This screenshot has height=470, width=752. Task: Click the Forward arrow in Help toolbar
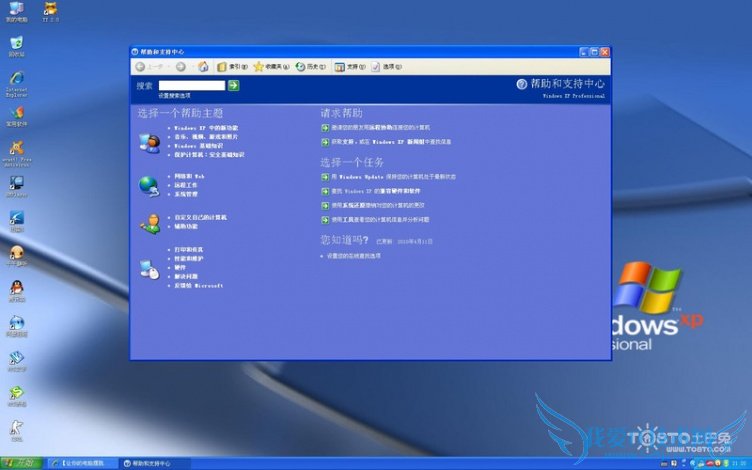[x=181, y=67]
